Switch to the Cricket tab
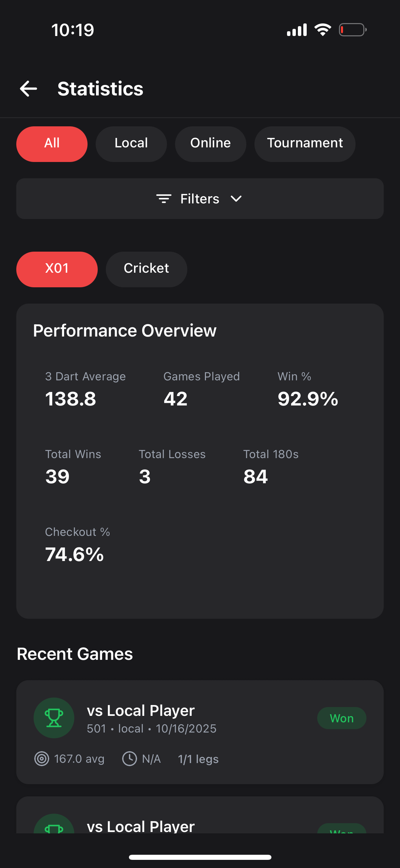The width and height of the screenshot is (400, 868). tap(146, 269)
